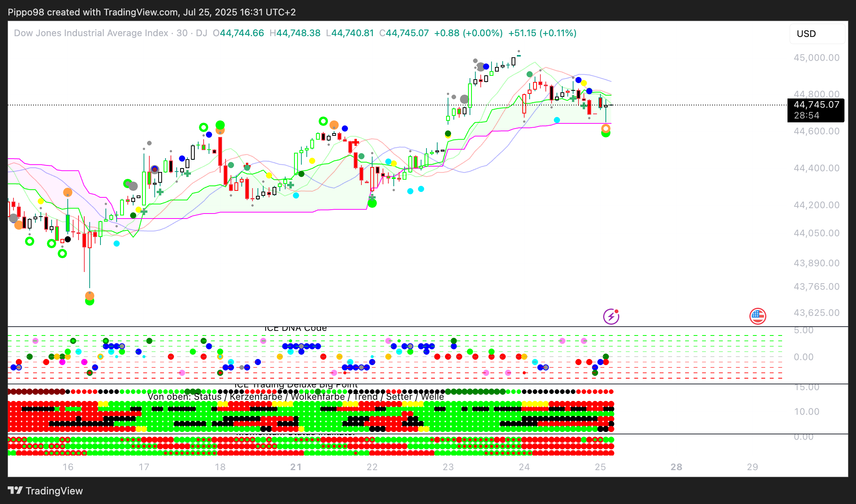The image size is (856, 504).
Task: Click the 15.00 scale label of Big Point pane
Action: click(x=807, y=387)
